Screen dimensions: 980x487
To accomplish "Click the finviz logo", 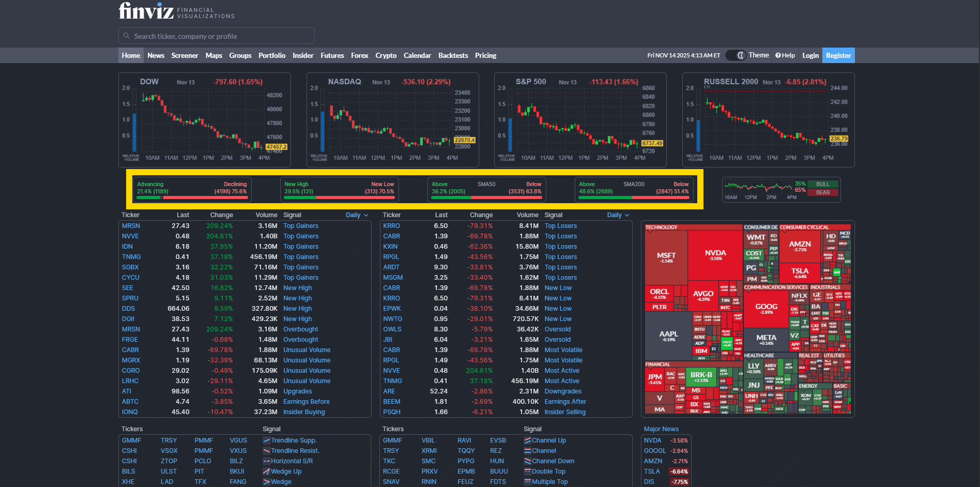I will tap(146, 11).
